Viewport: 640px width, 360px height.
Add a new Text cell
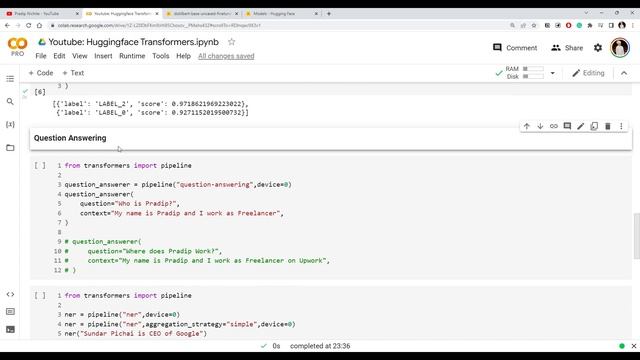coord(73,73)
